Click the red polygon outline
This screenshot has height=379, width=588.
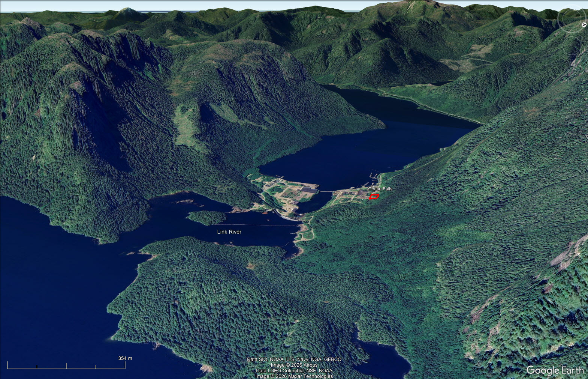click(x=374, y=197)
